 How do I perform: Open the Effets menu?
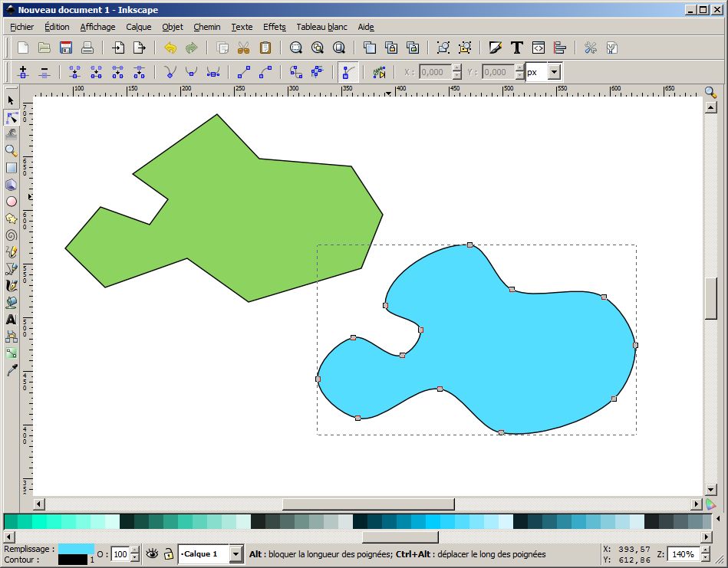[275, 27]
